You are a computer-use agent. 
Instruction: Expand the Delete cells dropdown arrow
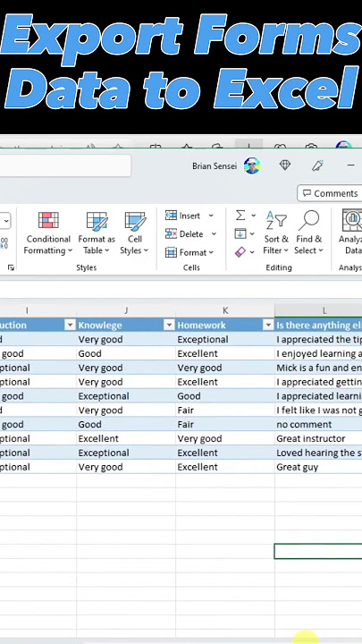[214, 234]
